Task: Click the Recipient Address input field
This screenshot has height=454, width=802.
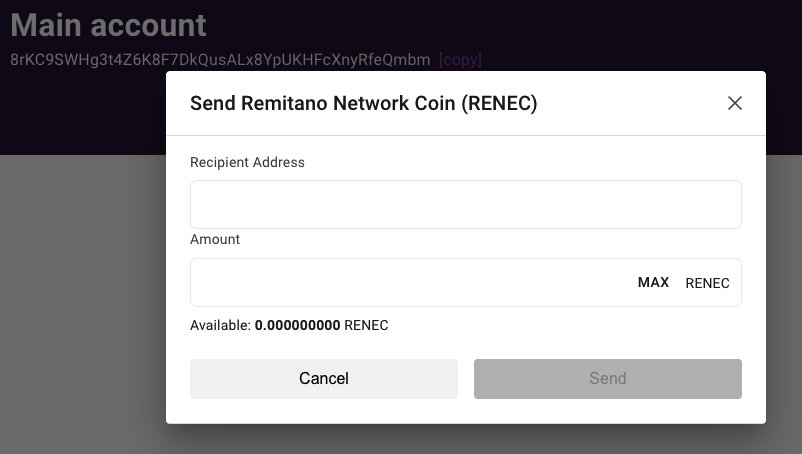Action: coord(465,205)
